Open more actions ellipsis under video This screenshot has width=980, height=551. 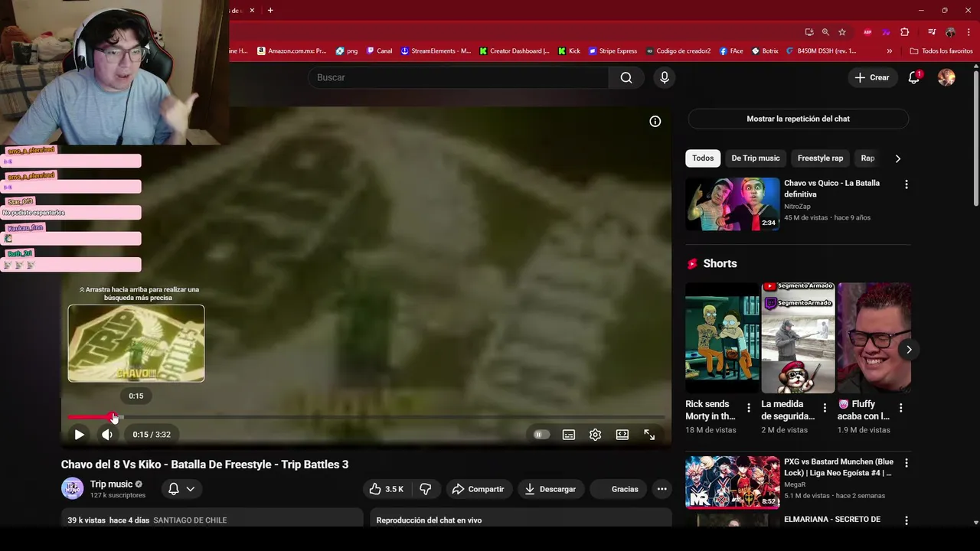pyautogui.click(x=662, y=489)
